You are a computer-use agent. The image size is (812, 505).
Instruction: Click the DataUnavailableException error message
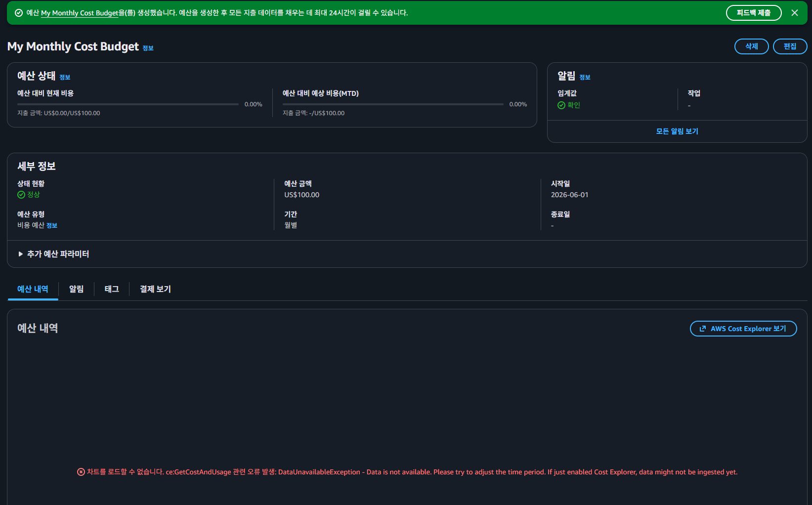[x=412, y=472]
